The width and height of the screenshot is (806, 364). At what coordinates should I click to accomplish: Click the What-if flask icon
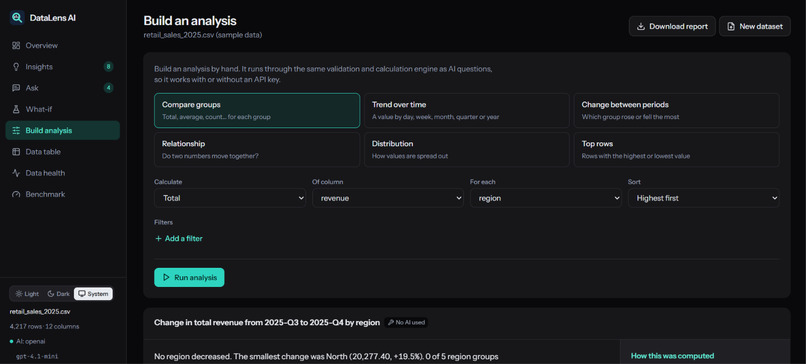(x=16, y=110)
